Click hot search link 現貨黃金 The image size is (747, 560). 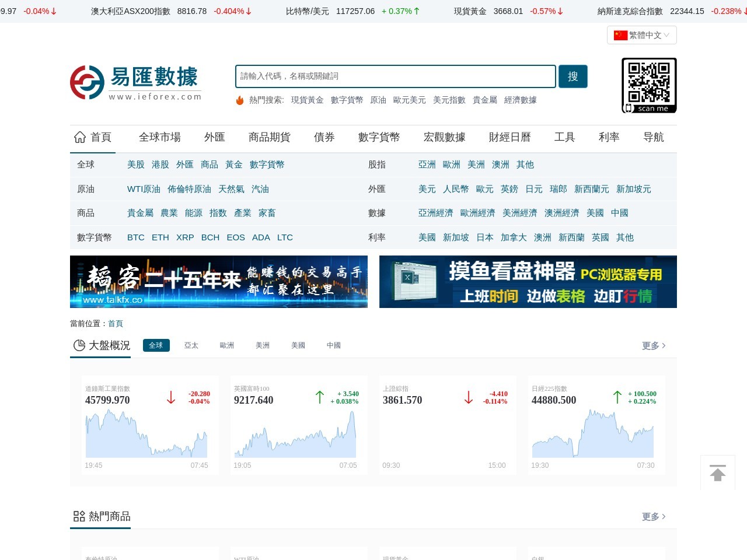[308, 100]
